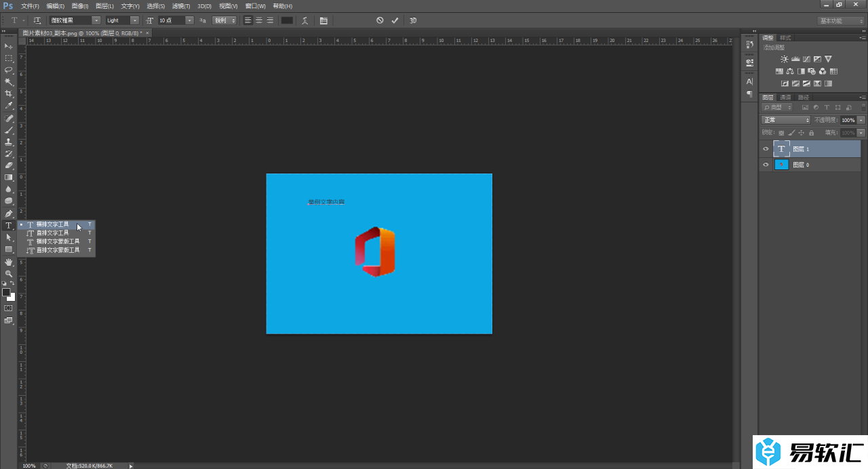
Task: Open the Paragraph panel icon
Action: [749, 94]
